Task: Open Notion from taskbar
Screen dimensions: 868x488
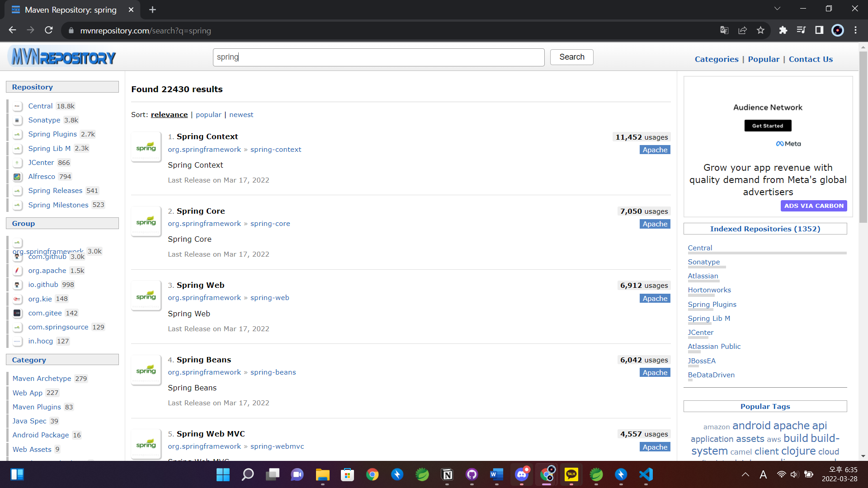Action: (x=447, y=474)
